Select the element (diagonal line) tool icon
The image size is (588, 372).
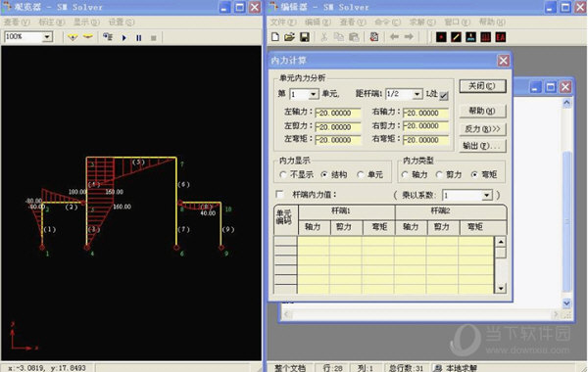click(456, 37)
